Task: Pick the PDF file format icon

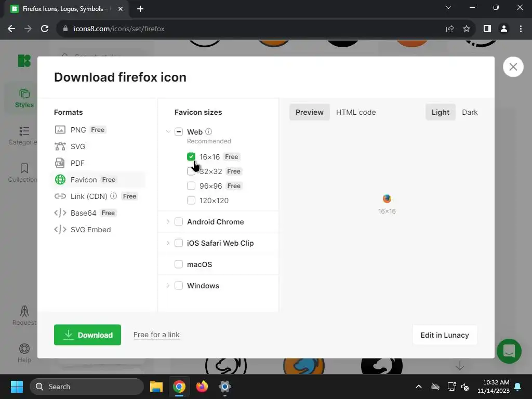Action: tap(60, 163)
